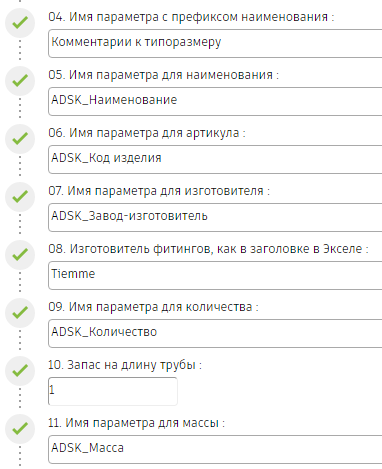Screen dimensions: 382x469
Task: Click the green checkmark beside step 11
Action: tap(20, 429)
